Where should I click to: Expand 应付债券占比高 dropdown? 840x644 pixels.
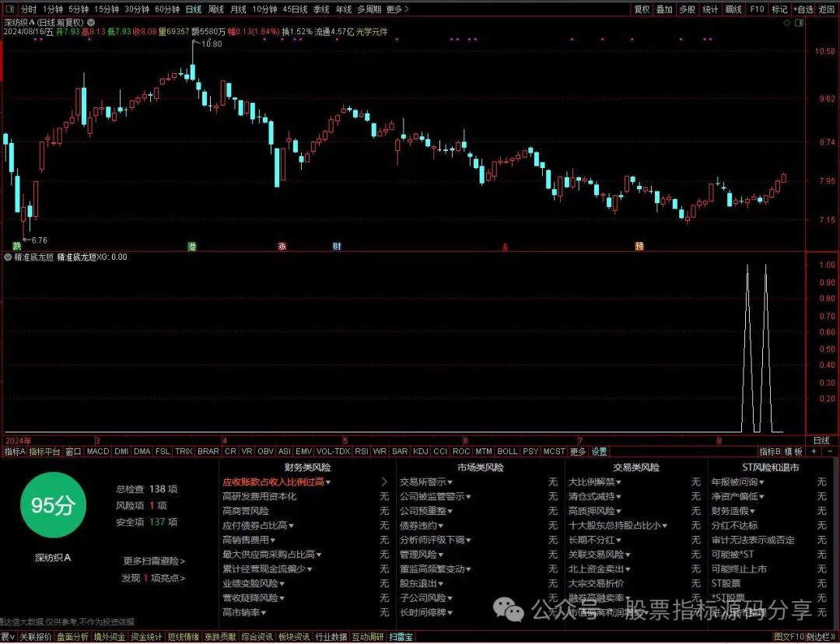(x=258, y=526)
